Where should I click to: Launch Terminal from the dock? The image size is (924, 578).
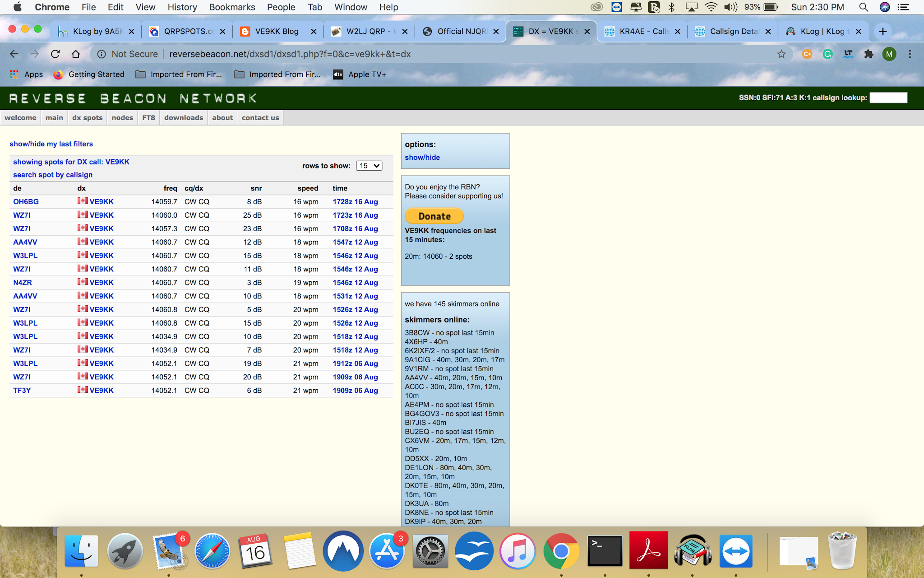click(605, 551)
